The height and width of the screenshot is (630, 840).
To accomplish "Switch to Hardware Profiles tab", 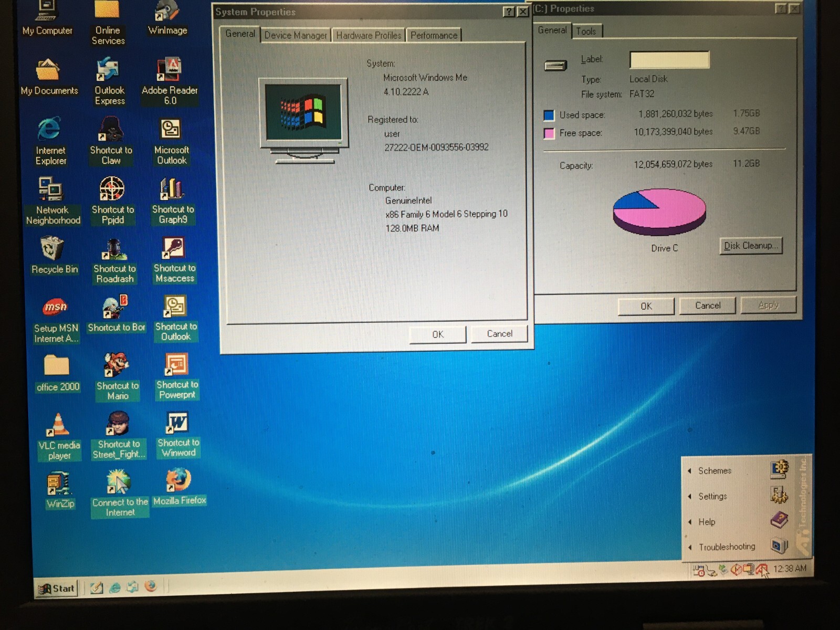I will 369,35.
